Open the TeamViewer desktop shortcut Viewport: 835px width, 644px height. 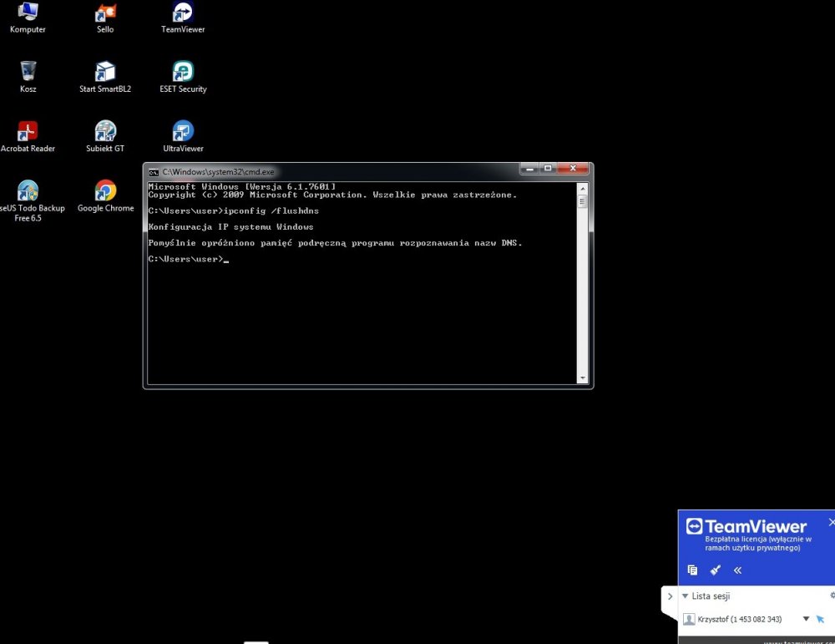pyautogui.click(x=183, y=13)
